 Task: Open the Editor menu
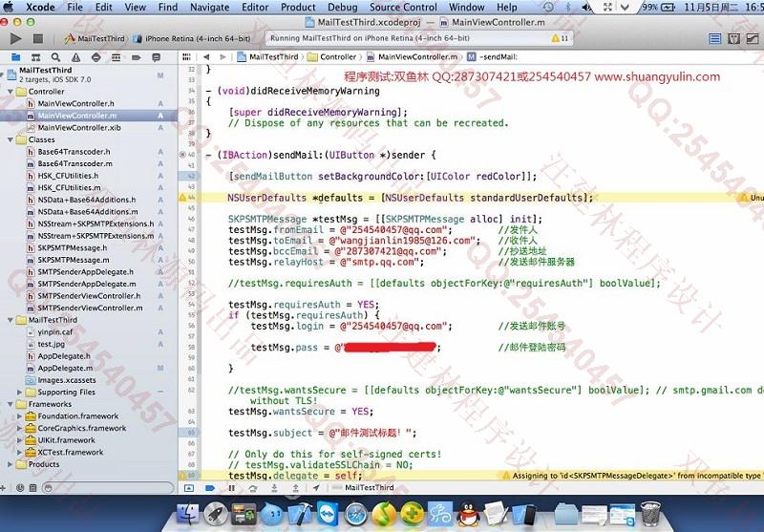(x=255, y=8)
